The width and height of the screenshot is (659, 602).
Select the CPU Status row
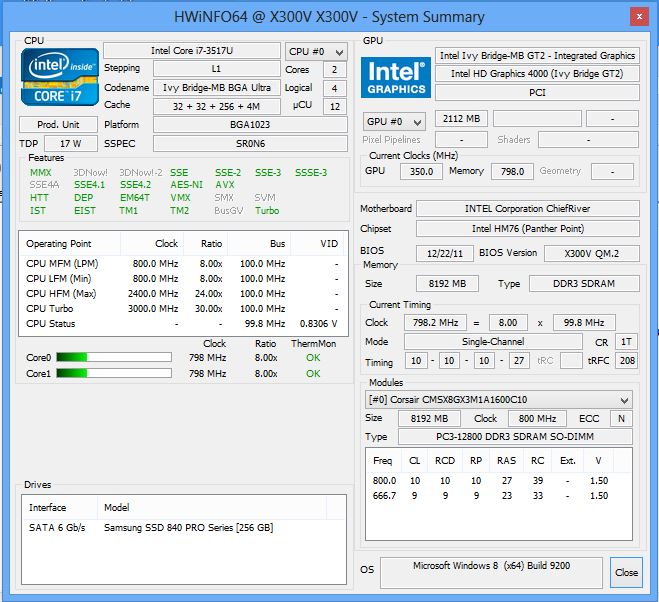click(x=183, y=324)
